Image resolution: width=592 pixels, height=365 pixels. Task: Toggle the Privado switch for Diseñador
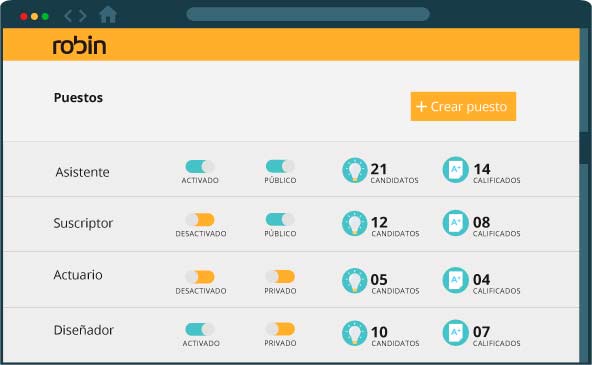(x=280, y=329)
